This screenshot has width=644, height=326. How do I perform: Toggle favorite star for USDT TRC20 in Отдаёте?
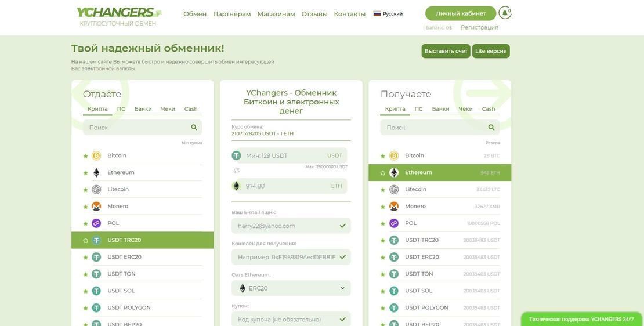pos(86,241)
